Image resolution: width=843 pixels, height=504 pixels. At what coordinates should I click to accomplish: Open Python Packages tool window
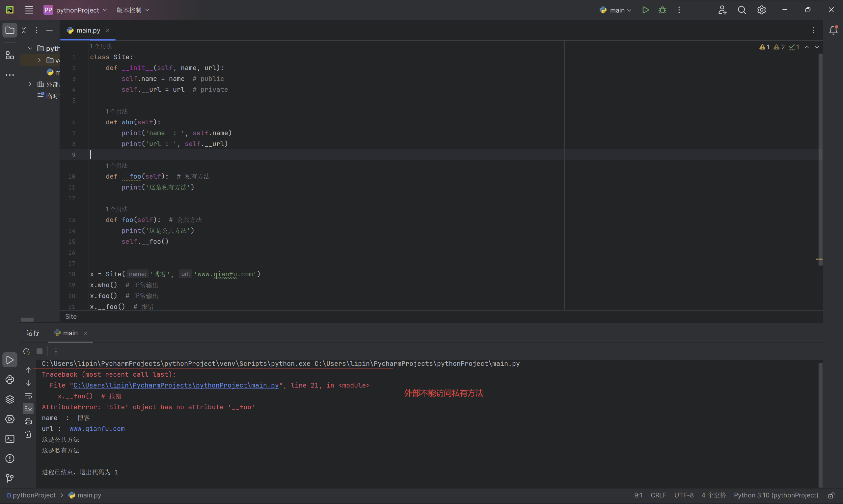(10, 399)
